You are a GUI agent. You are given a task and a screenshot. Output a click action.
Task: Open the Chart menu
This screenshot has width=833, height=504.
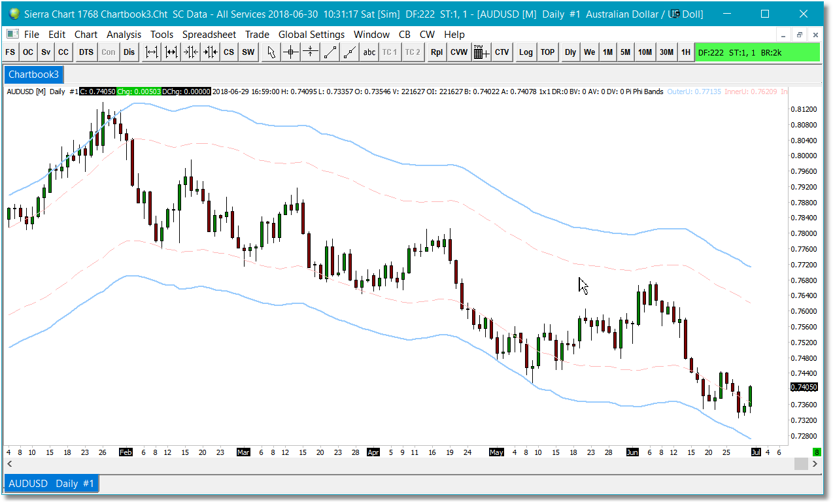86,35
